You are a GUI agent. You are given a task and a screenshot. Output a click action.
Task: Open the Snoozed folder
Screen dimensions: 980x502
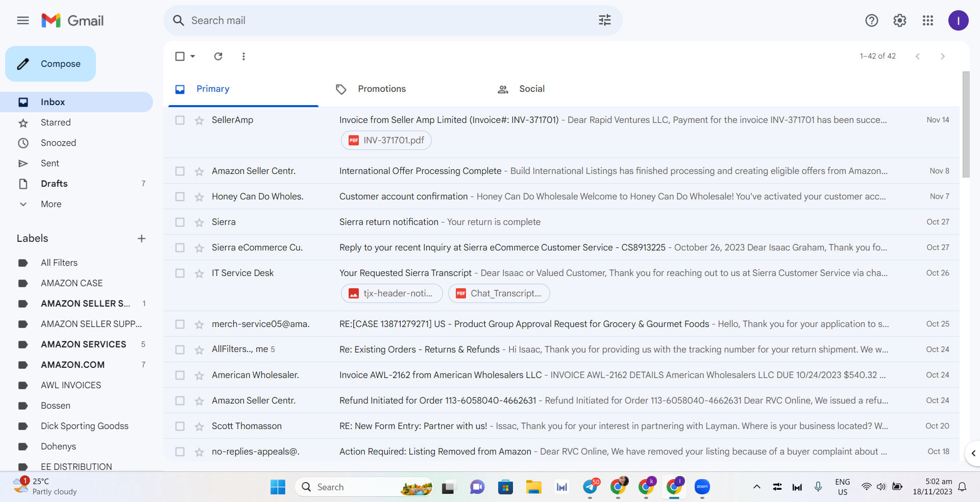(77, 143)
